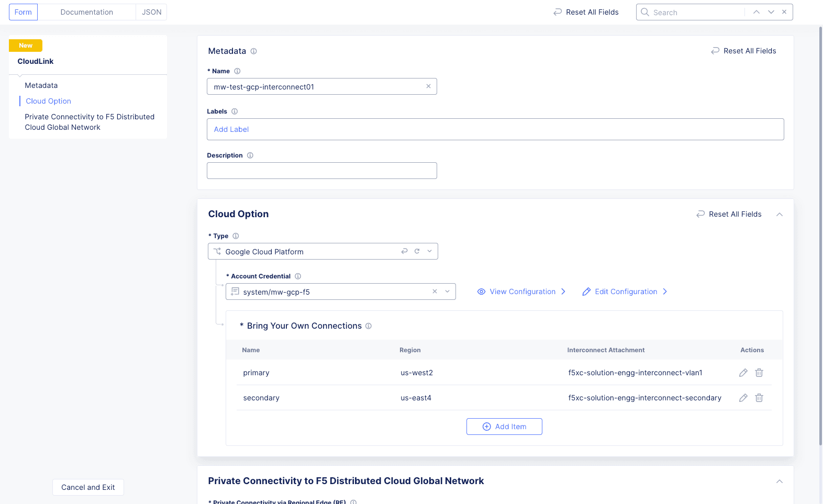Click the Type field undo icon

pyautogui.click(x=404, y=251)
